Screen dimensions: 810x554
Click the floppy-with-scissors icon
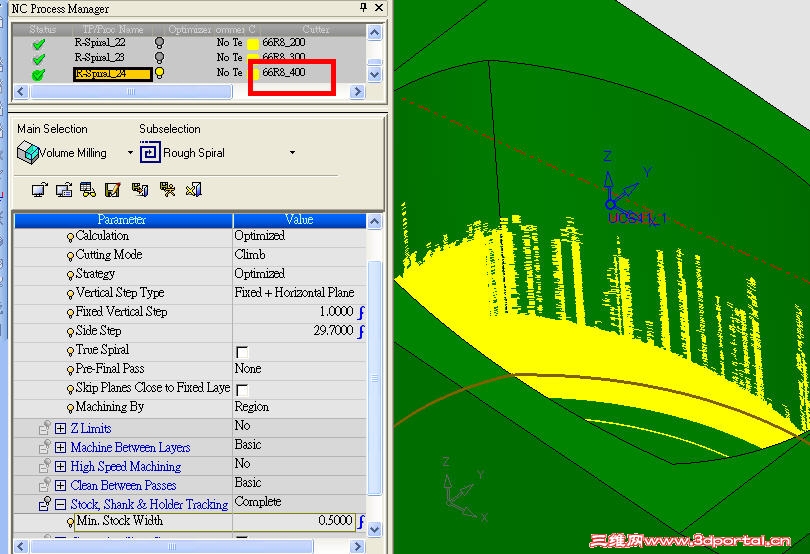(167, 190)
